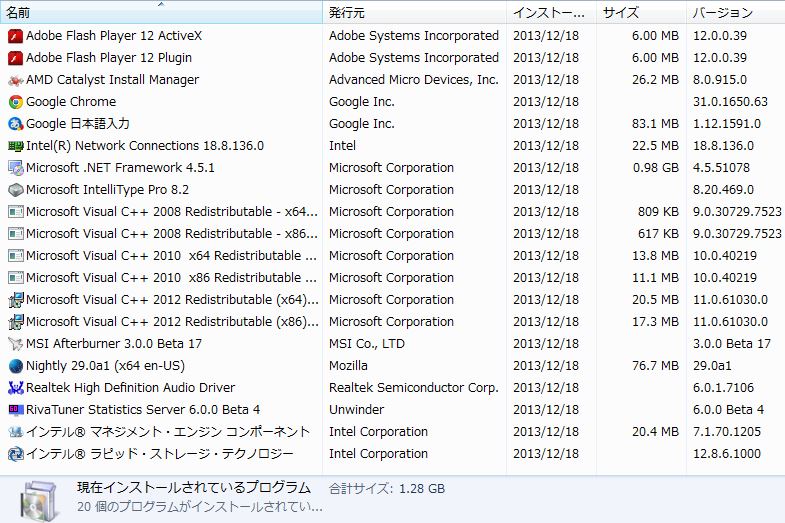Click the Google Chrome icon

pyautogui.click(x=16, y=102)
